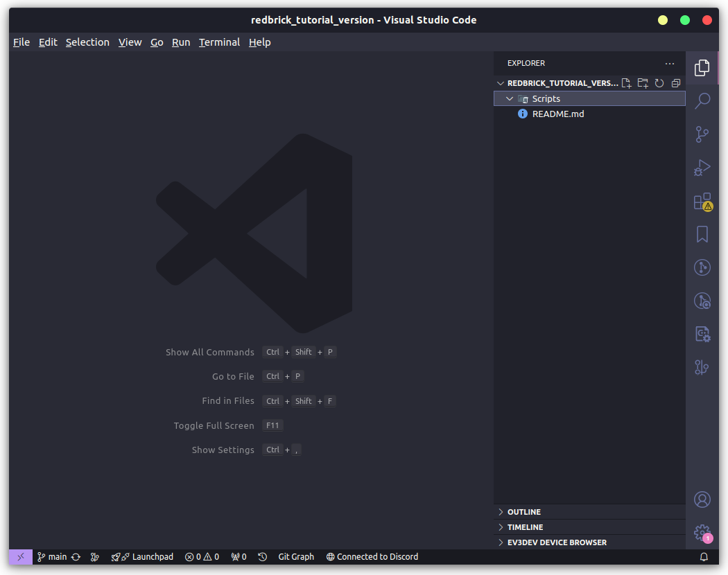Image resolution: width=728 pixels, height=575 pixels.
Task: Click Git Graph in the status bar
Action: click(x=296, y=557)
